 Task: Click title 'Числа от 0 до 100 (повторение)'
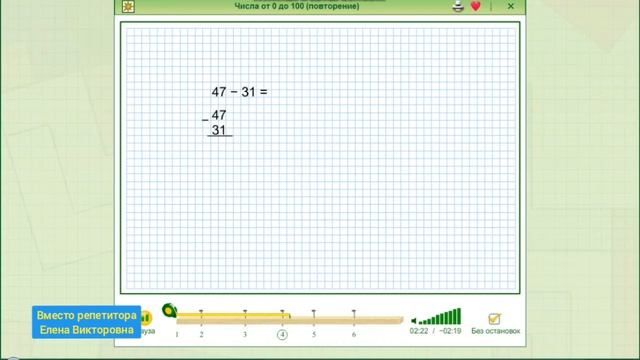pos(297,6)
